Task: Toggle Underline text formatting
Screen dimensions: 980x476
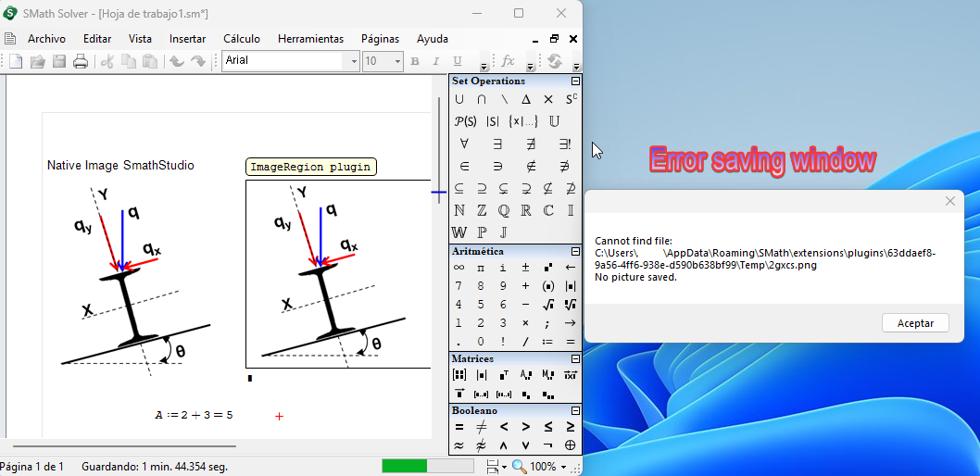Action: (457, 61)
